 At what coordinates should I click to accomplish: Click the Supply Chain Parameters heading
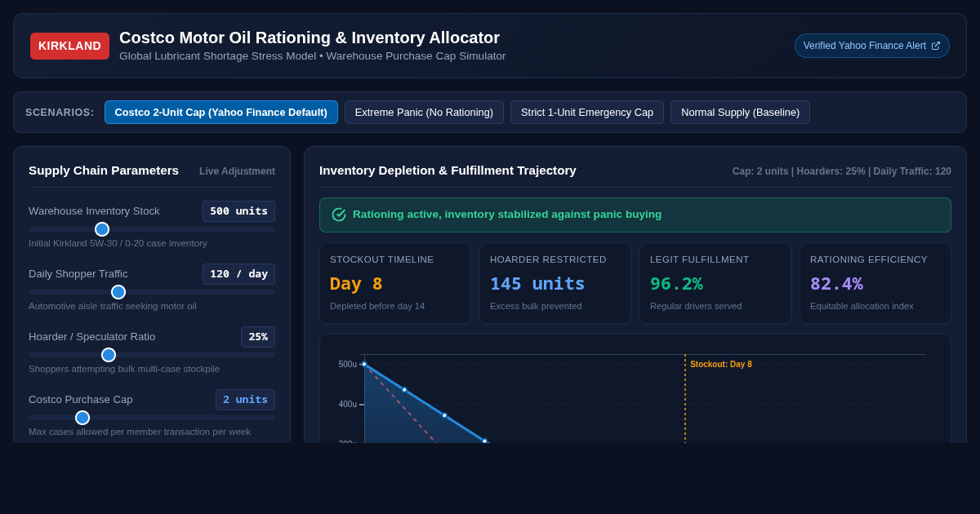click(x=104, y=171)
